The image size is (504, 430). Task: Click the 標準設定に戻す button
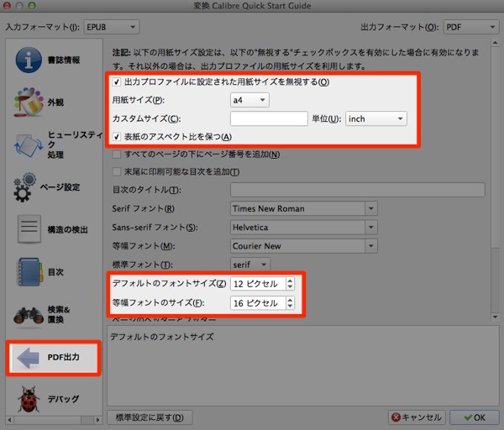point(150,417)
